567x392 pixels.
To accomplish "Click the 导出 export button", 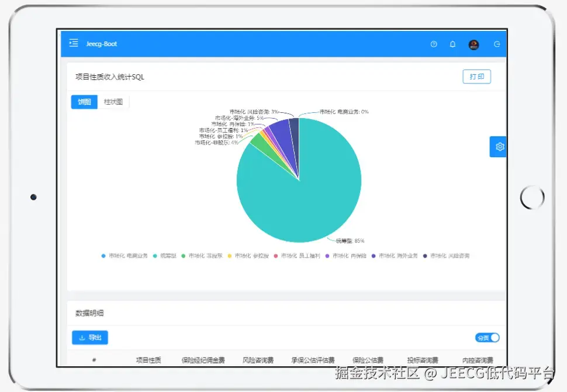I will click(x=90, y=338).
